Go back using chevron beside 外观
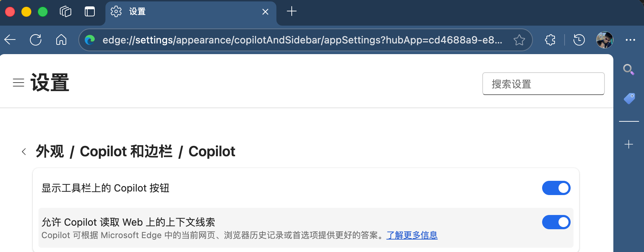Image resolution: width=644 pixels, height=252 pixels. click(24, 152)
